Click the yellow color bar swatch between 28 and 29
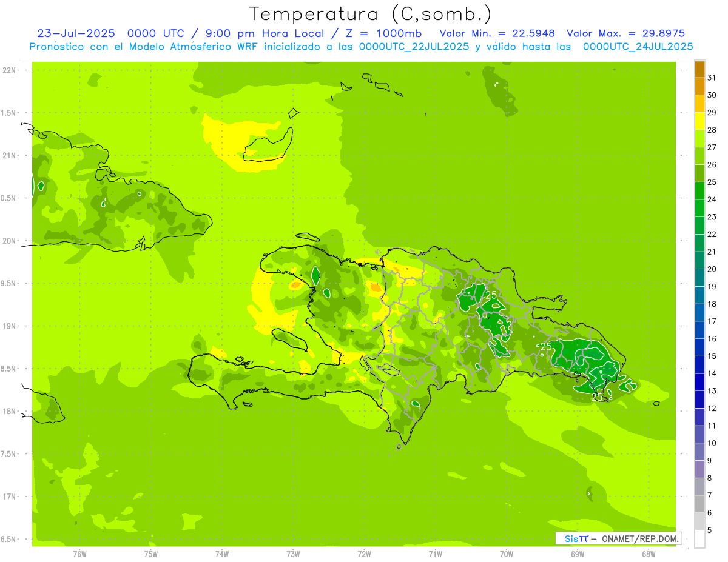Image resolution: width=728 pixels, height=562 pixels. tap(699, 121)
